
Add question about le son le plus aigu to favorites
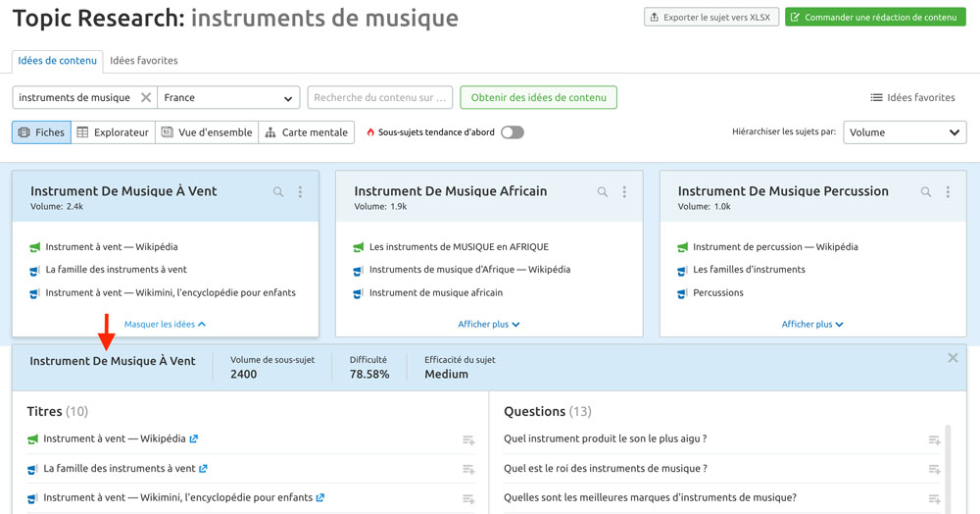[934, 440]
